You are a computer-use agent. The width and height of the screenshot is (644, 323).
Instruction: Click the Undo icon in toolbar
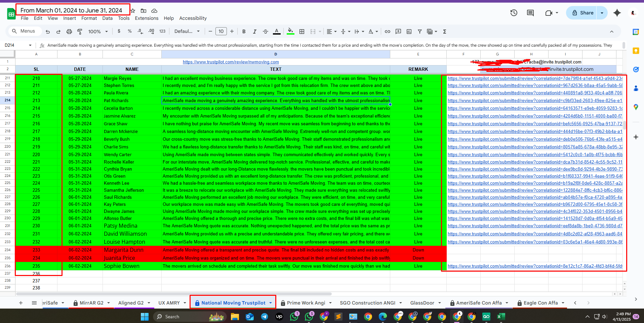point(48,32)
